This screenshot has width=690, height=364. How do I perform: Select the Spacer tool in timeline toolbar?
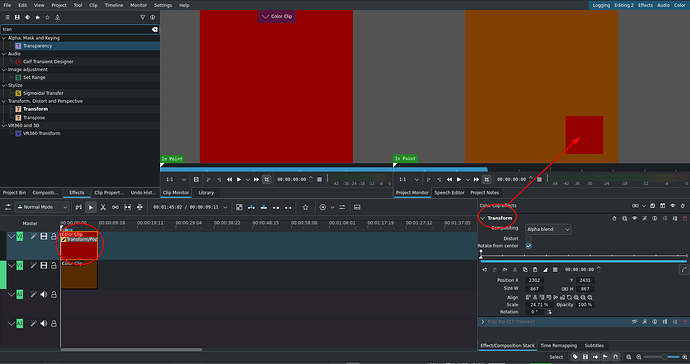point(115,207)
